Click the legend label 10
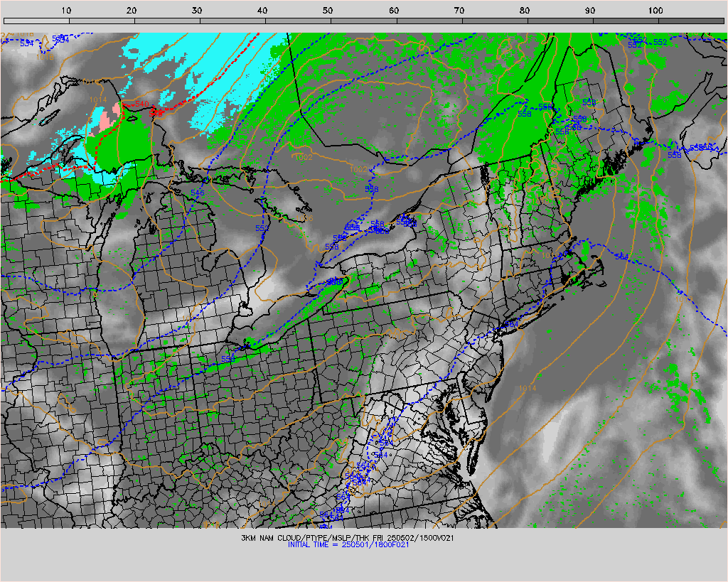The height and width of the screenshot is (582, 728). pos(66,10)
